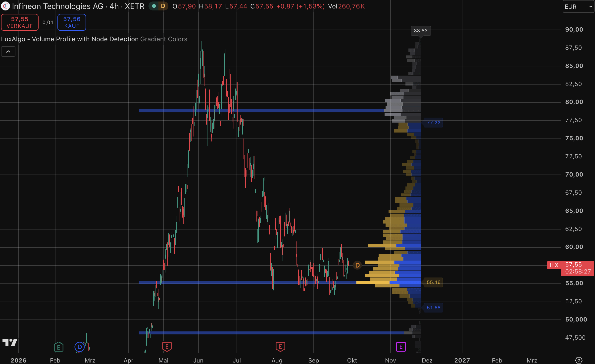
Task: Open the blue D dividend marker
Action: [80, 347]
